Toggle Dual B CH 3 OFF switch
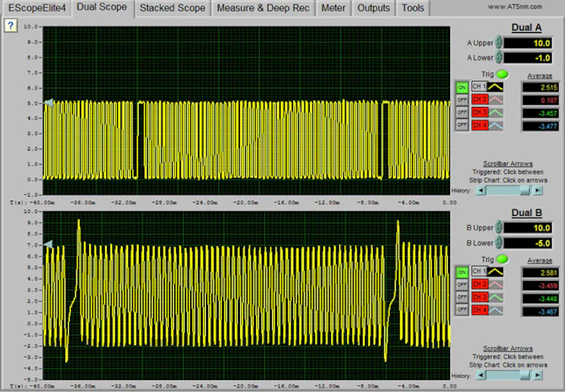 coord(462,297)
